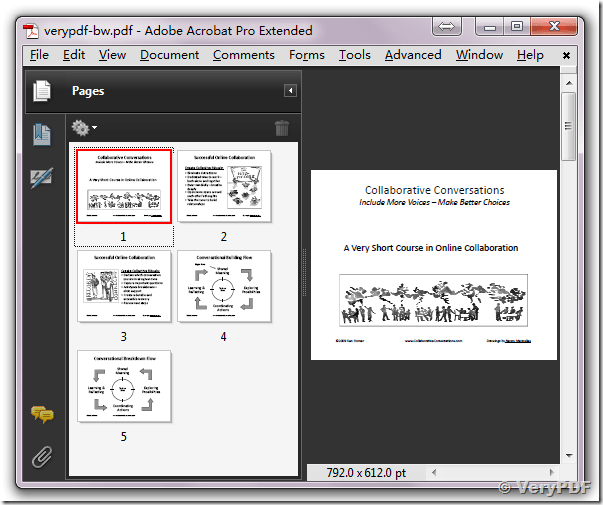Close the document with menu bar X

tap(566, 56)
